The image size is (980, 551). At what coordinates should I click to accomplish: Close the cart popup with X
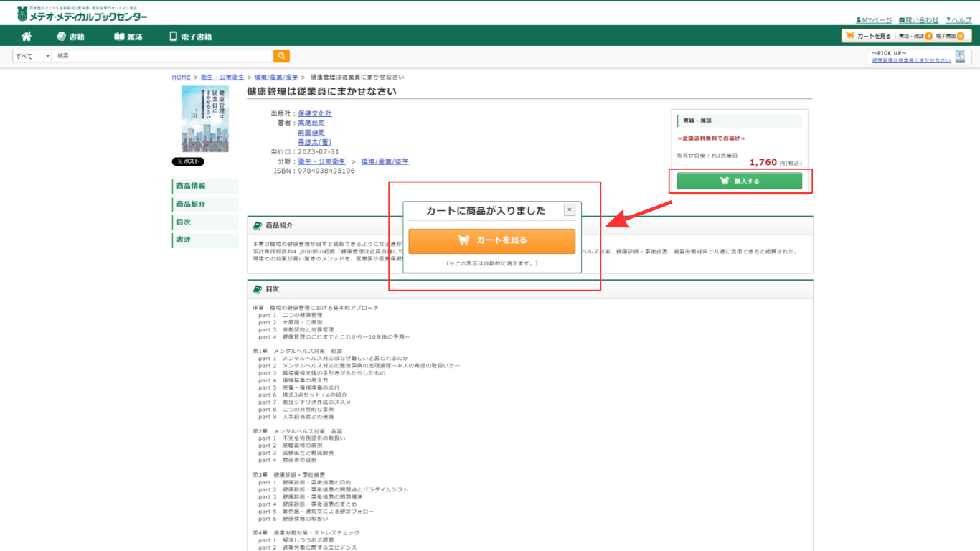tap(569, 210)
